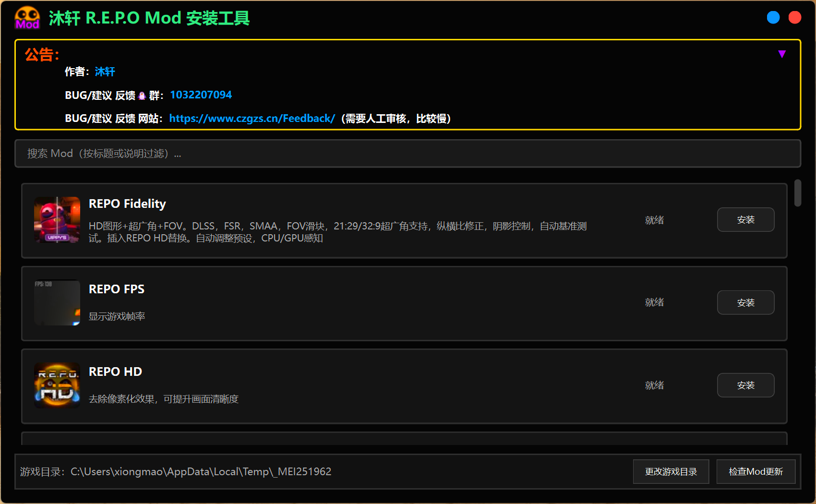Click 就绪 status of REPO Fidelity

point(654,220)
